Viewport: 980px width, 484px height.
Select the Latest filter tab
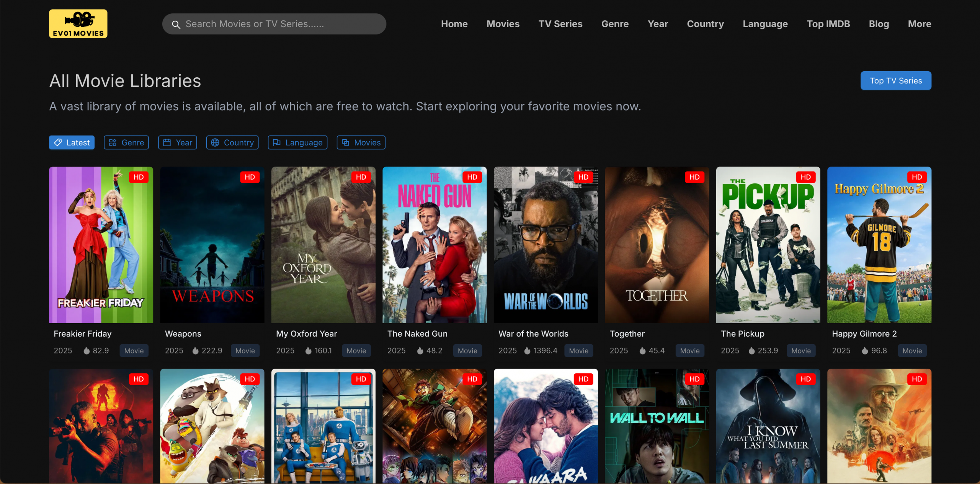[72, 142]
